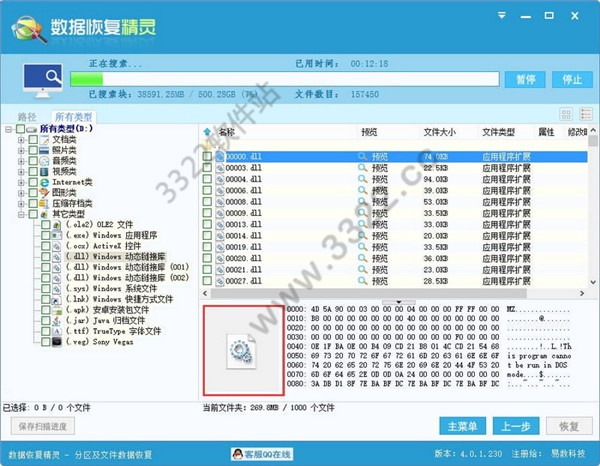Click the (.ttf) TrueType font icon

tap(57, 331)
